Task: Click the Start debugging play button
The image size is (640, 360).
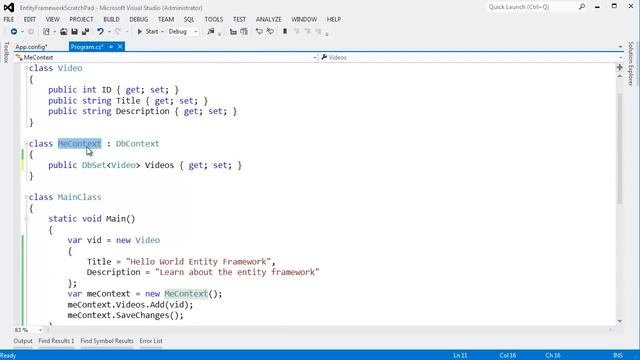Action: [x=148, y=31]
